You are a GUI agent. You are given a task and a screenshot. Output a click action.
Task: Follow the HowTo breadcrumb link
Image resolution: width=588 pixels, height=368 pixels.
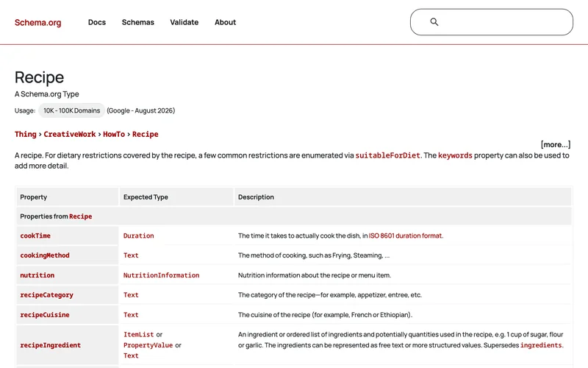[x=114, y=134]
